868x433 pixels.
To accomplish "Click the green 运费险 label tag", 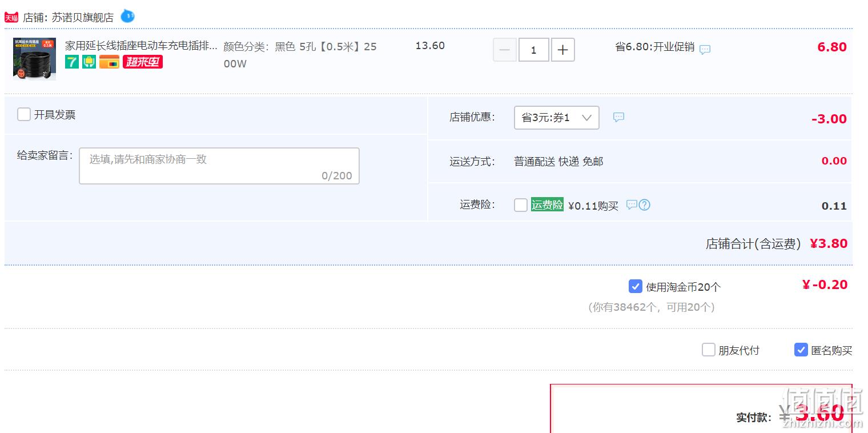I will (x=547, y=205).
